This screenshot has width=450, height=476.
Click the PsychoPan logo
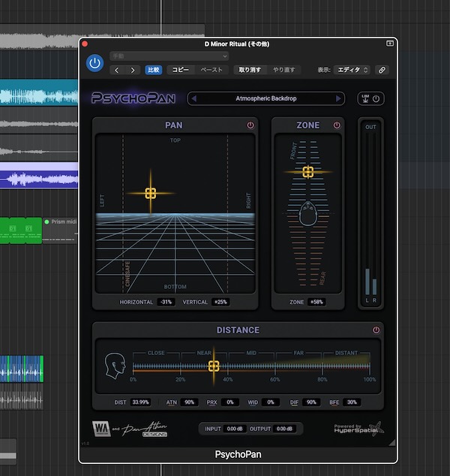pos(133,98)
